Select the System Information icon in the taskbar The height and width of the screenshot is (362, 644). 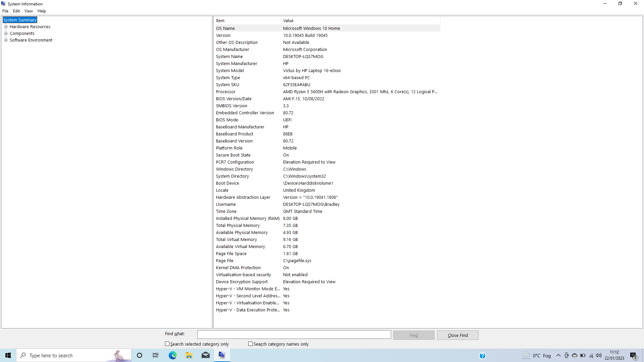pyautogui.click(x=222, y=355)
